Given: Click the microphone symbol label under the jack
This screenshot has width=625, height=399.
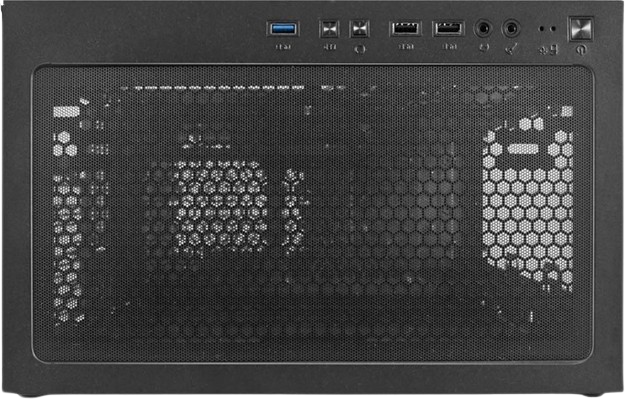Looking at the screenshot, I should tap(511, 49).
